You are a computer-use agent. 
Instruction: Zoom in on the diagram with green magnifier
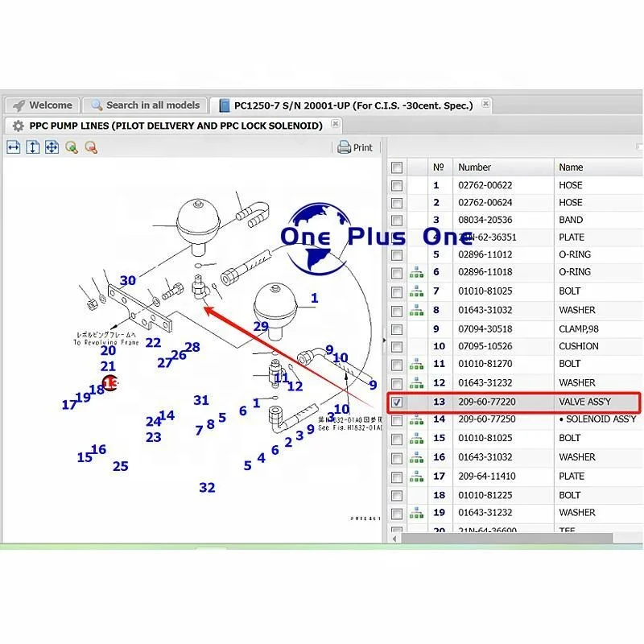coord(72,147)
